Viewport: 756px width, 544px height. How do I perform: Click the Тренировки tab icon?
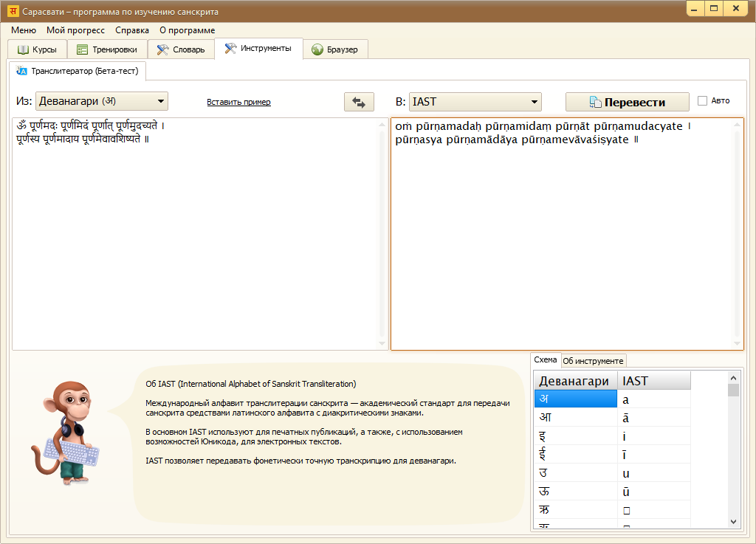point(82,49)
